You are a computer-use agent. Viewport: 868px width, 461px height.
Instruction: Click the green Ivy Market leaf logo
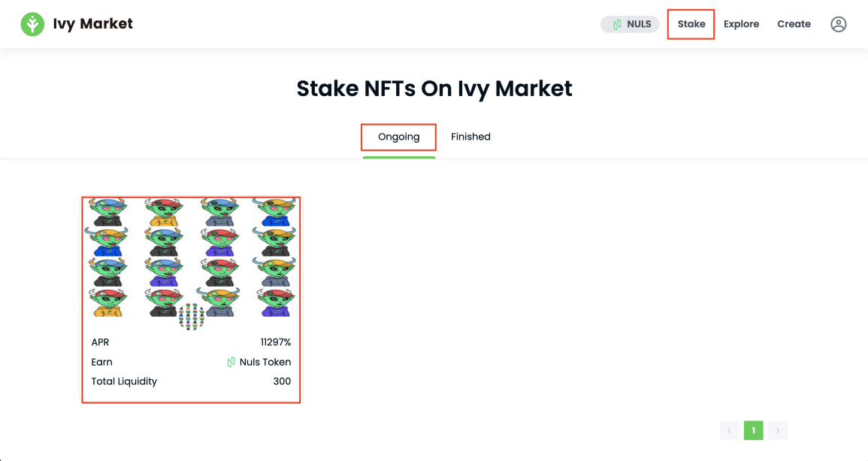tap(32, 24)
